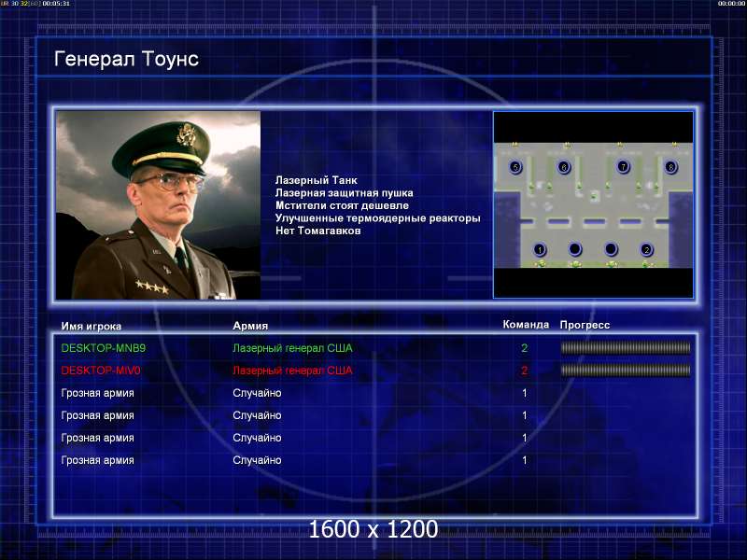Click the DESKTOP-MNB9 loading progress bar
747x560 pixels.
coord(626,348)
